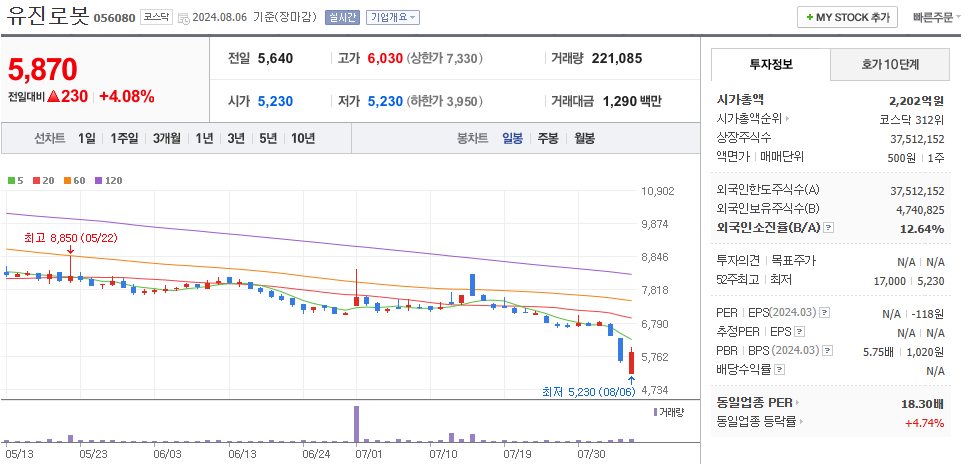Image resolution: width=967 pixels, height=464 pixels.
Task: Click the calendar clock icon beside the date
Action: [184, 19]
